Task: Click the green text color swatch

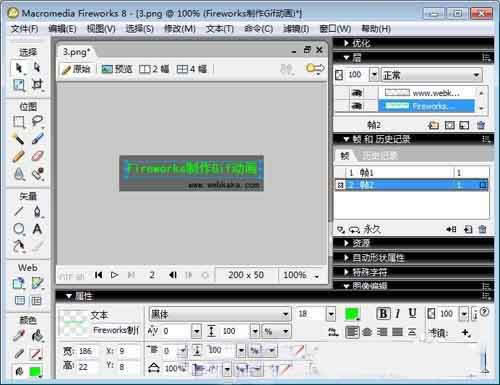Action: click(x=352, y=314)
